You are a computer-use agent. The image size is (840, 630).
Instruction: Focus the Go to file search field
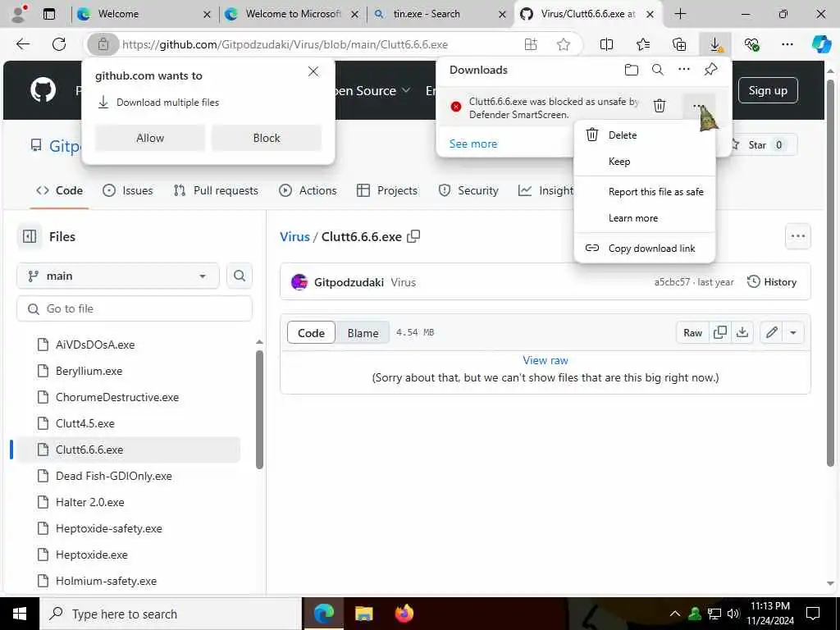point(135,308)
